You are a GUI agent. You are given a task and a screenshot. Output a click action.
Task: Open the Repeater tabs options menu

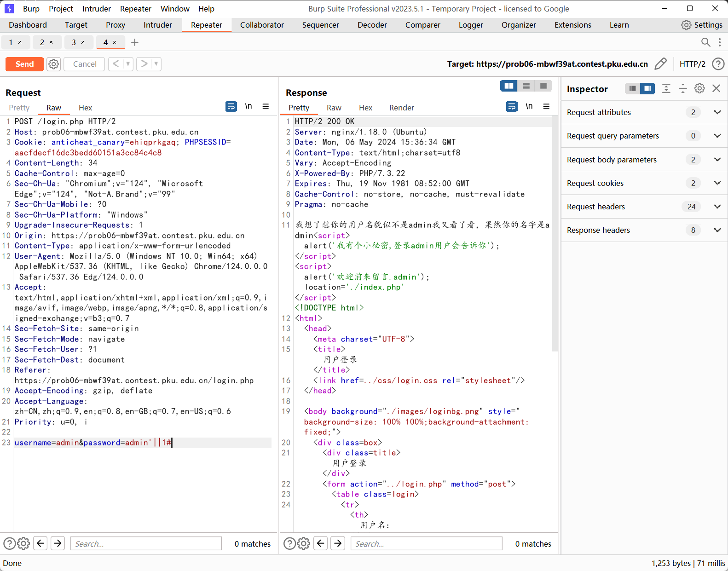point(720,42)
